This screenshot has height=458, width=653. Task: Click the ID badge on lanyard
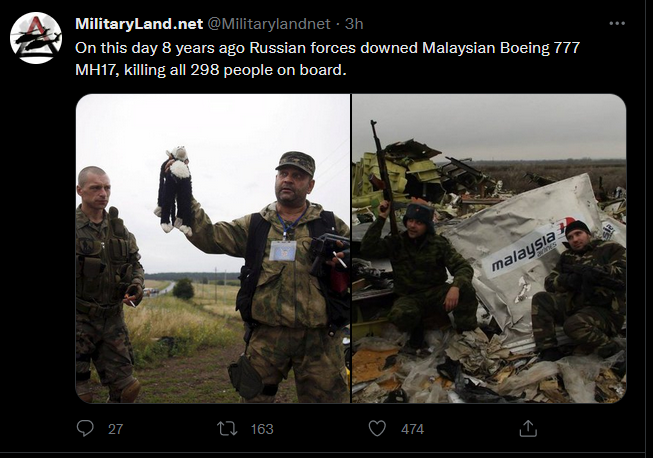click(x=282, y=251)
